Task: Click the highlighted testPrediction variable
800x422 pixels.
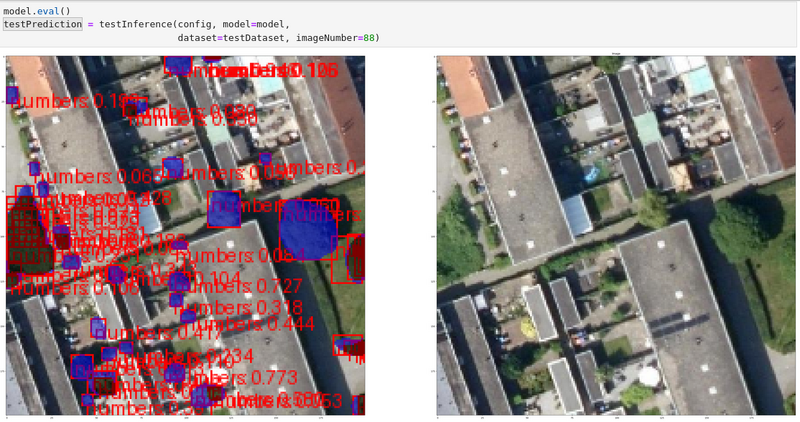Action: click(43, 23)
